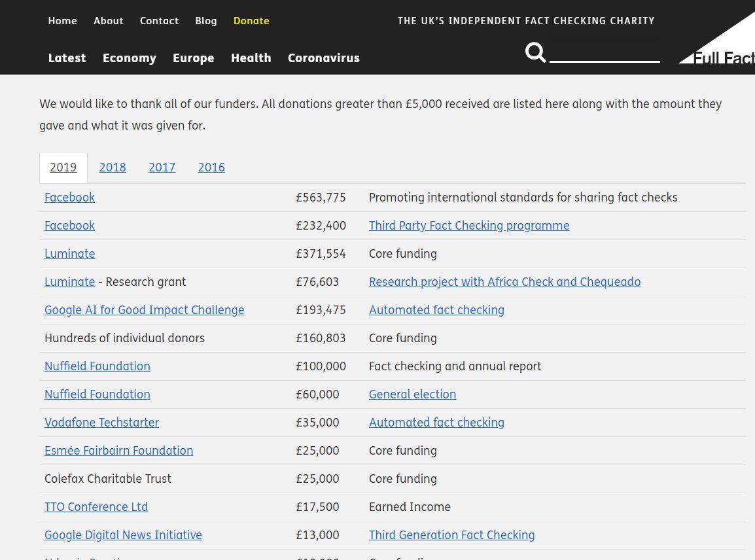The height and width of the screenshot is (560, 755).
Task: Switch to the 2018 funders tab
Action: click(x=113, y=167)
